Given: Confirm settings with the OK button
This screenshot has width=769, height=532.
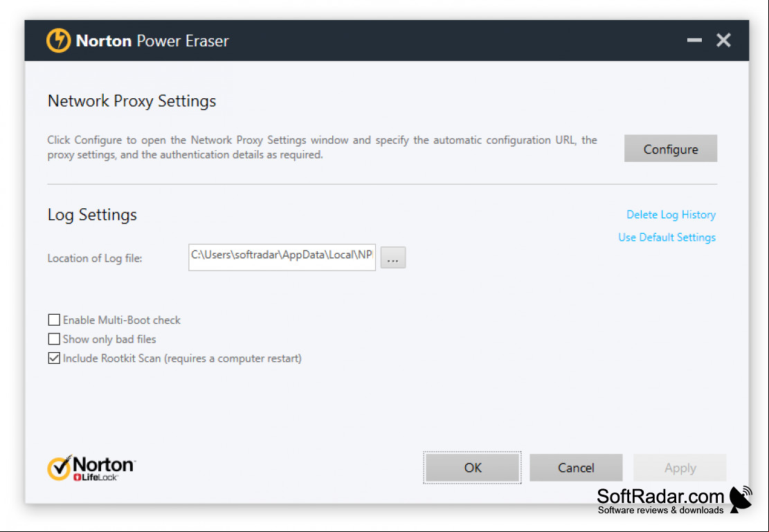Looking at the screenshot, I should tap(472, 468).
